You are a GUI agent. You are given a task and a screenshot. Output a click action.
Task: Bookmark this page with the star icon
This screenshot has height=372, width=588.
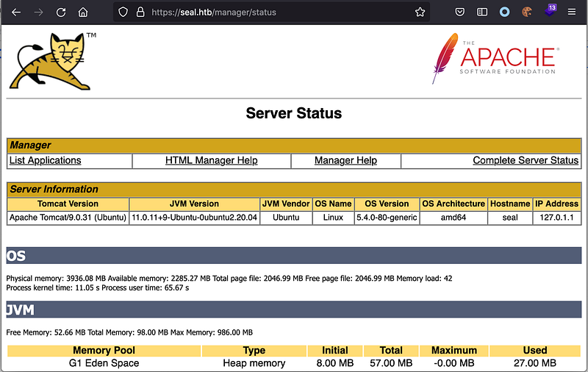pos(420,12)
